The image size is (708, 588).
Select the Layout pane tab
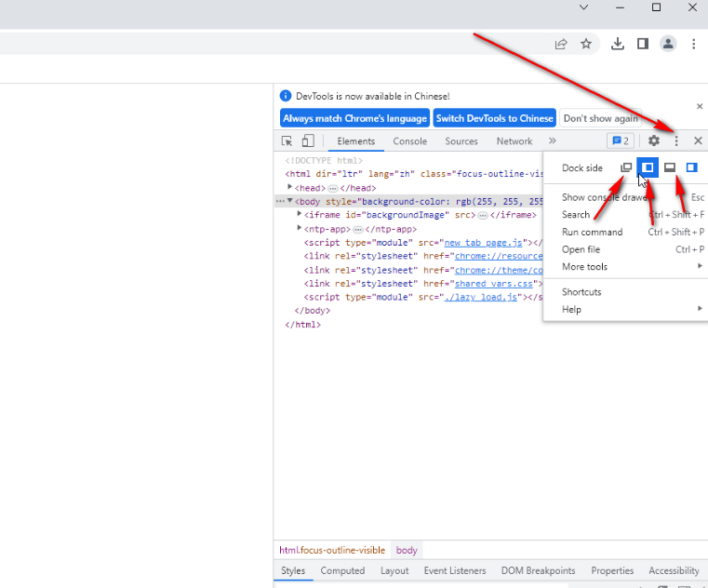(x=394, y=571)
